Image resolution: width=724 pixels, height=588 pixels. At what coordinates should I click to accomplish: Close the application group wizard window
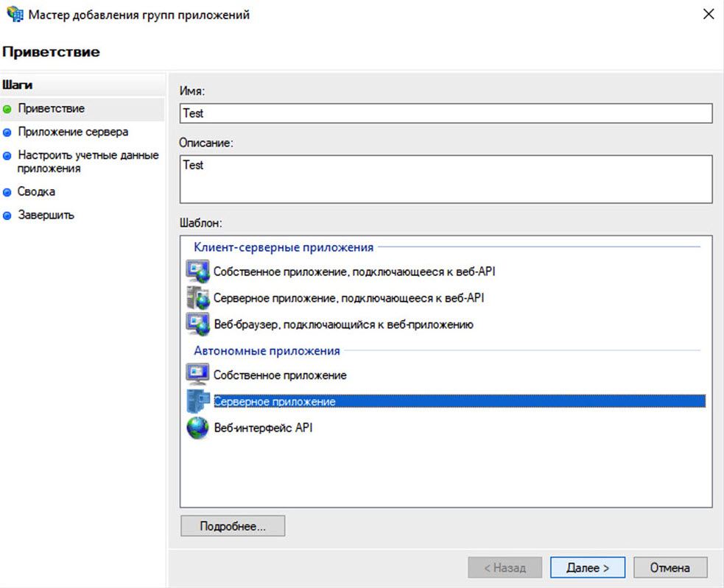click(x=708, y=15)
